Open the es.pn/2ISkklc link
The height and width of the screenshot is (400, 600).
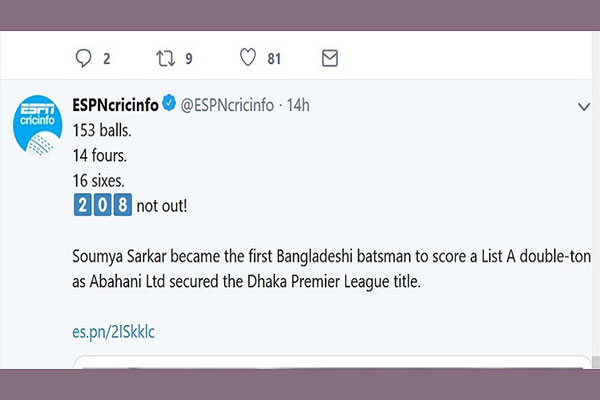(x=113, y=332)
